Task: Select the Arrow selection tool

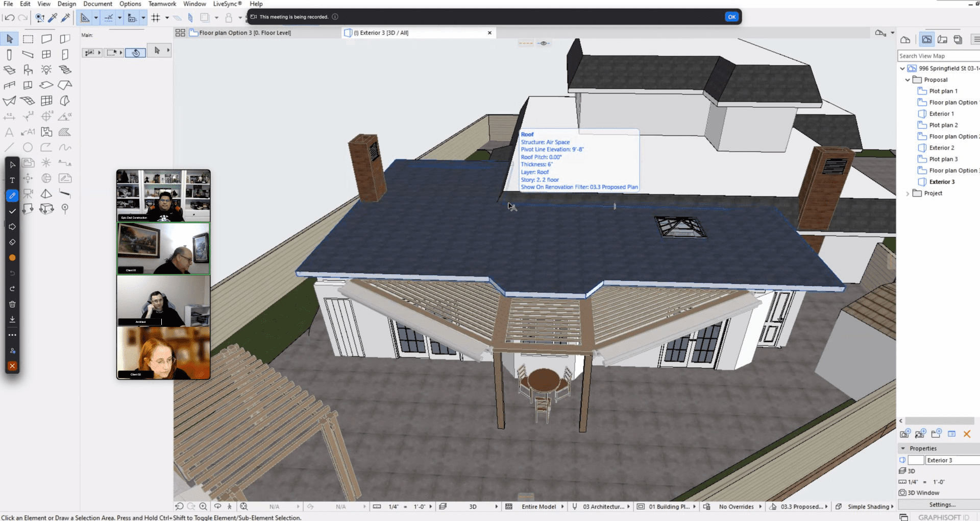Action: pos(10,39)
